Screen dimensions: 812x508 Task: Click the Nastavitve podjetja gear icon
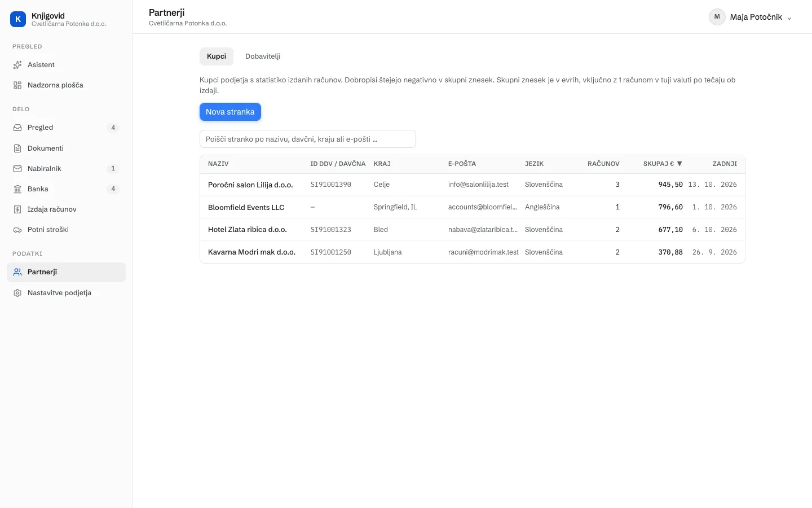tap(17, 293)
